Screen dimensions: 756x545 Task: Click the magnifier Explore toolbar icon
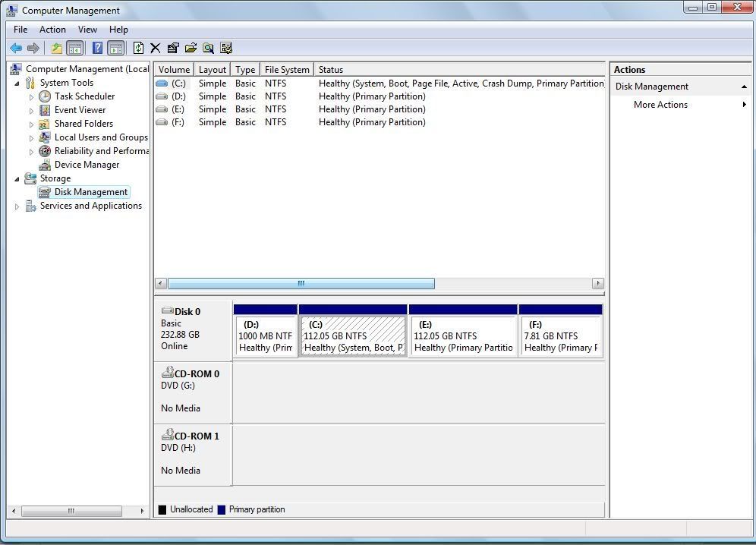point(208,48)
